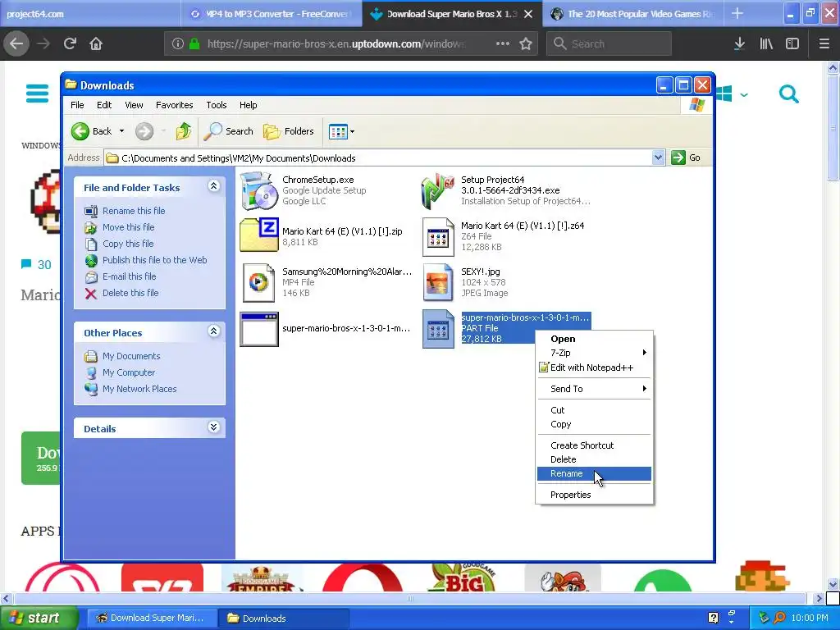Open the Help menu
840x630 pixels.
click(248, 105)
